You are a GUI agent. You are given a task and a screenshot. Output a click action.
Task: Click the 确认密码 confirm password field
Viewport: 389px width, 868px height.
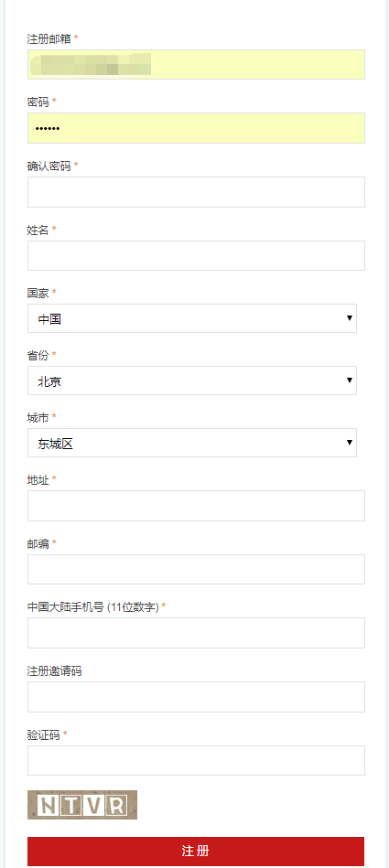pyautogui.click(x=196, y=192)
